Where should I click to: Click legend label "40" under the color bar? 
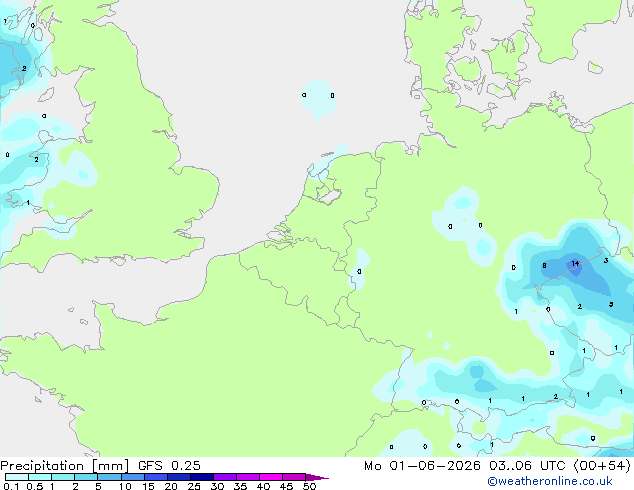tap(263, 486)
